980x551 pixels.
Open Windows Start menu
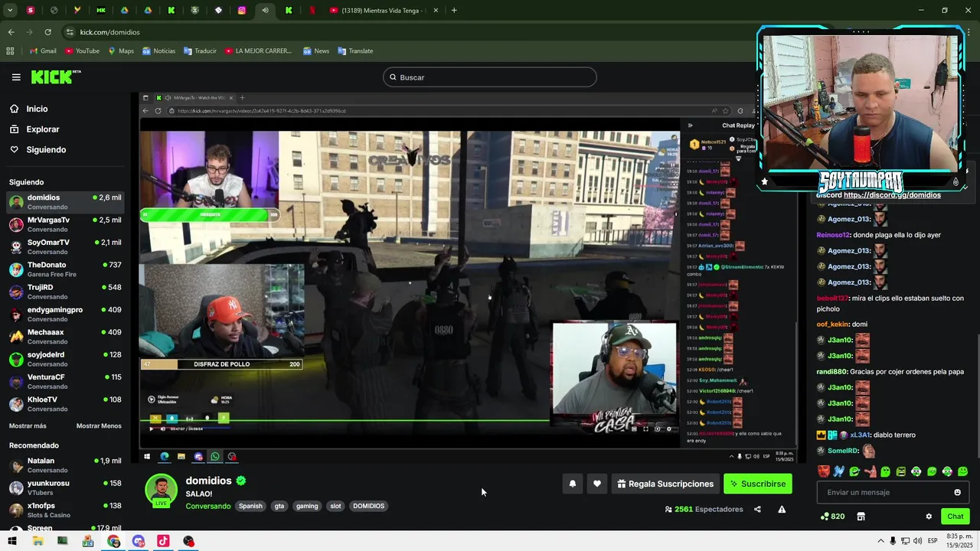tap(12, 542)
